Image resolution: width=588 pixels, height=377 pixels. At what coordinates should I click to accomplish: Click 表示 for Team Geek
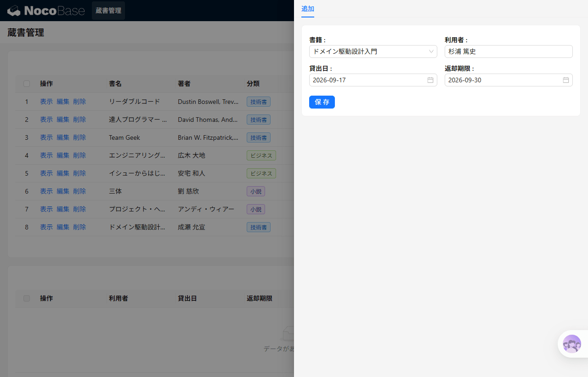point(46,137)
